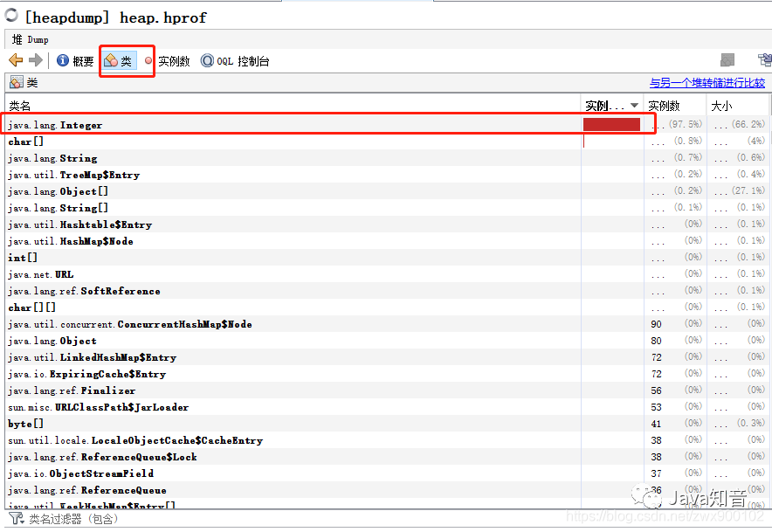Click the 27.1% size cell for Object[]

(x=748, y=190)
